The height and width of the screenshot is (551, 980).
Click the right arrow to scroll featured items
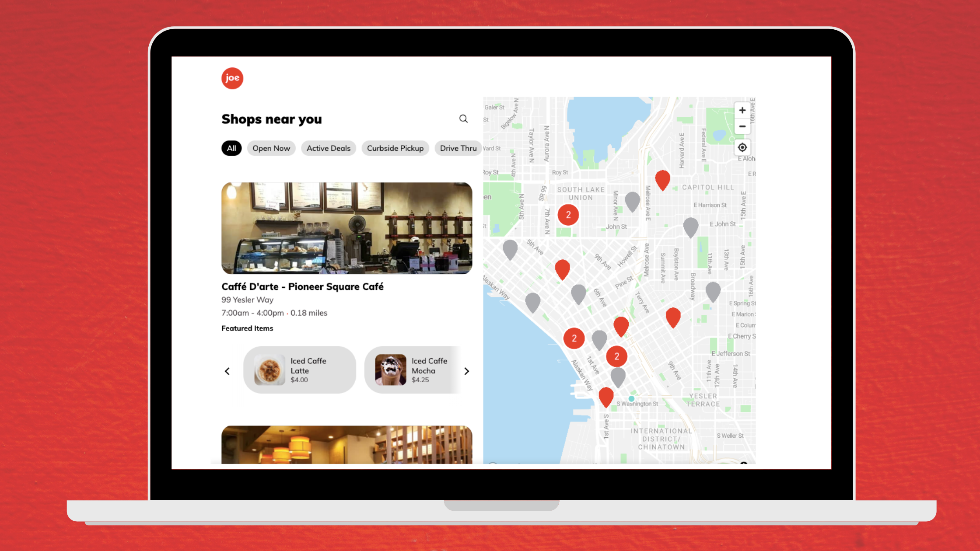coord(467,370)
